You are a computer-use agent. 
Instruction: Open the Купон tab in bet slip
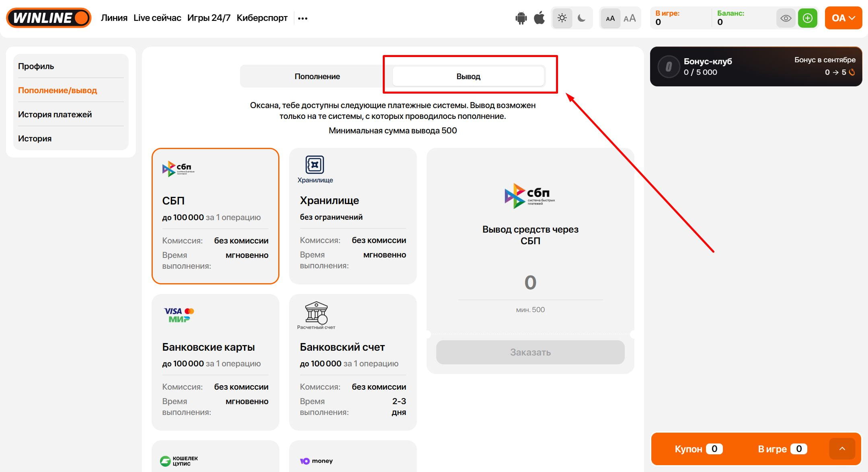tap(698, 449)
